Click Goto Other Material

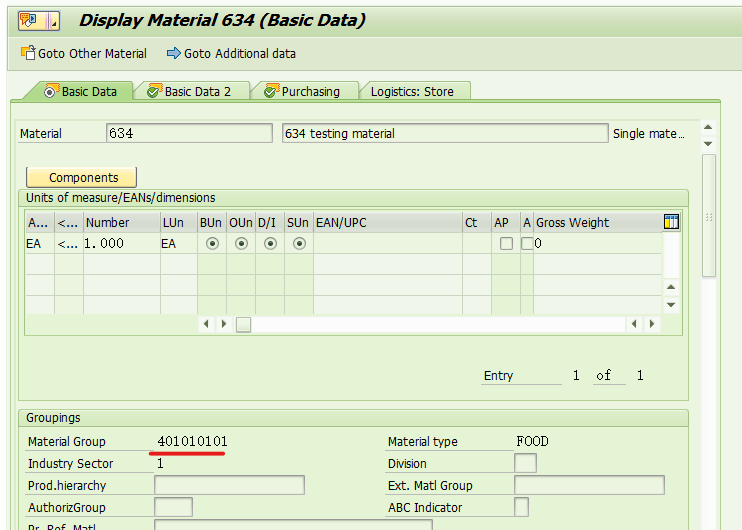84,53
